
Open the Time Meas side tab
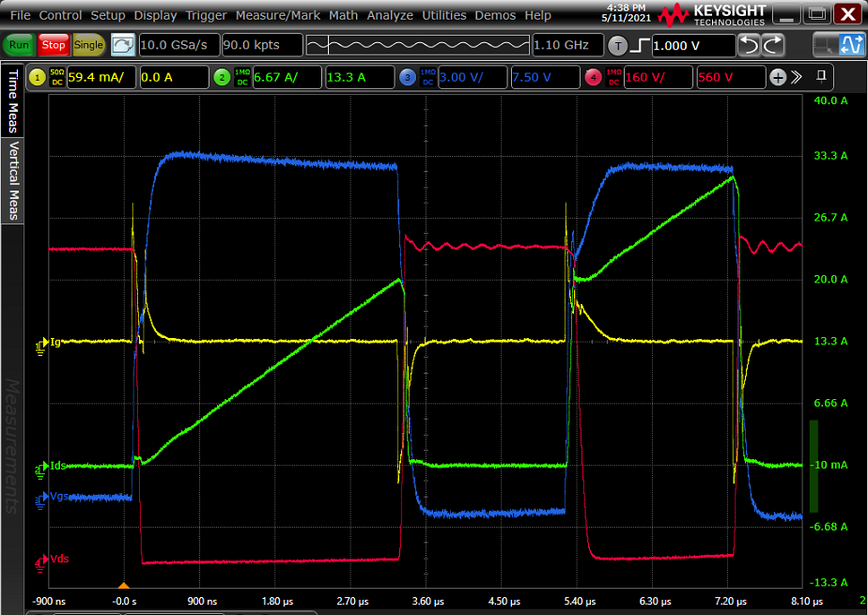(13, 101)
